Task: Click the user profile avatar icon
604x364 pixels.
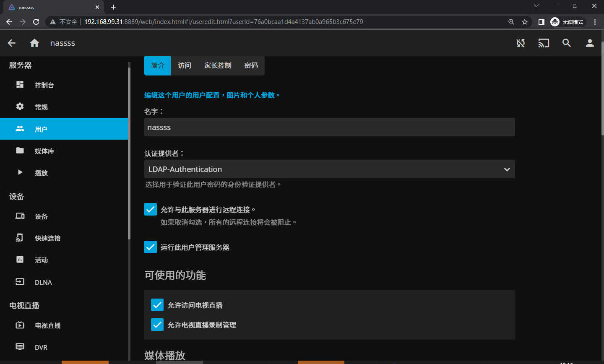Action: click(x=590, y=43)
